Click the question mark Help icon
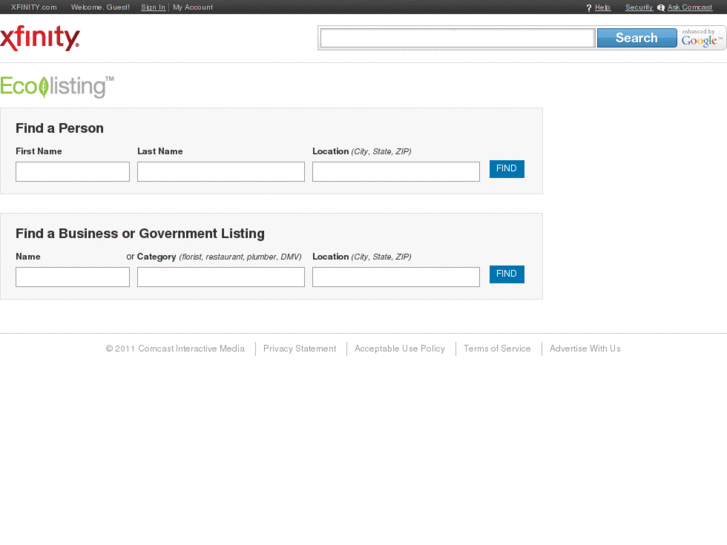727x545 pixels. tap(589, 8)
